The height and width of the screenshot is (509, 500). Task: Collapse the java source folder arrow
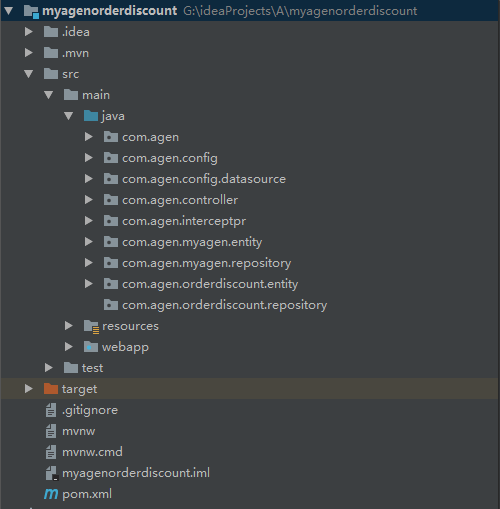pos(69,116)
